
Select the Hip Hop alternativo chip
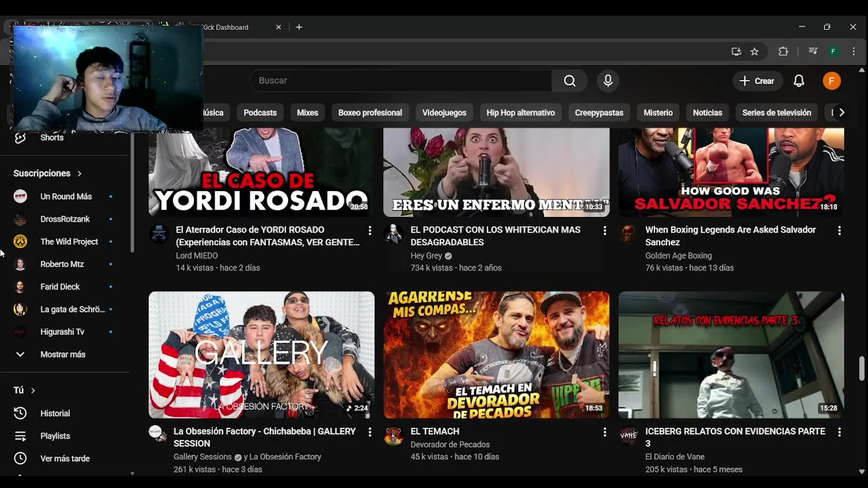[x=521, y=113]
